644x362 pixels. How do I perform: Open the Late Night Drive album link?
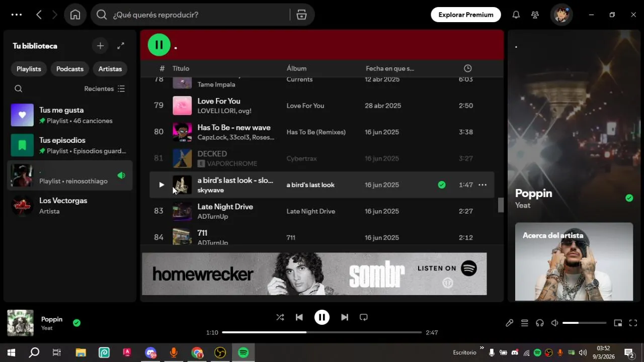click(310, 211)
